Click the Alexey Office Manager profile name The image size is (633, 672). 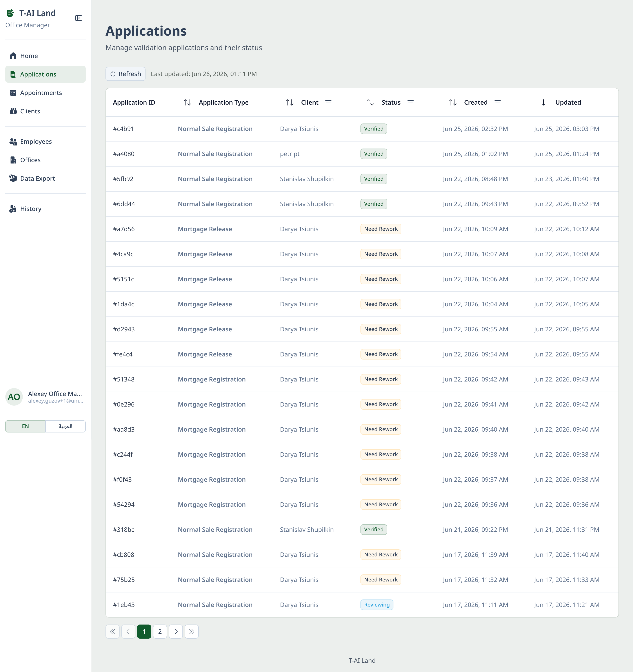click(x=55, y=394)
